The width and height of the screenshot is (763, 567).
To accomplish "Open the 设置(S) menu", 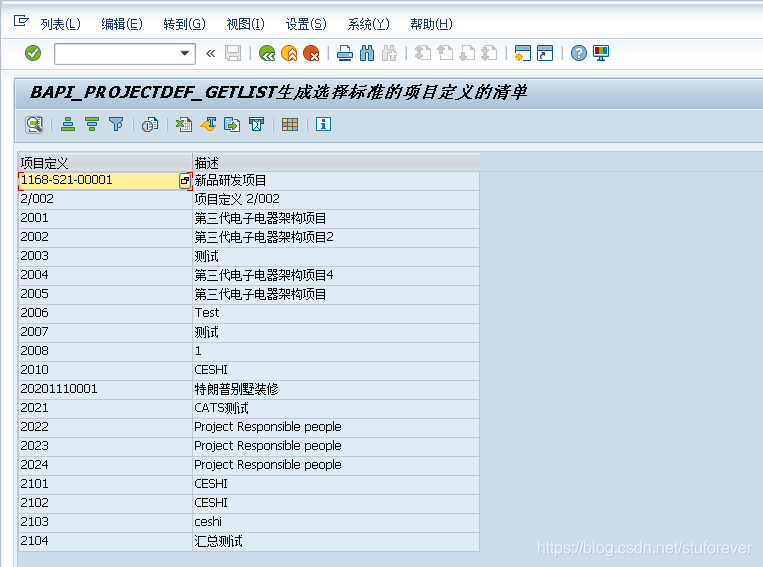I will coord(306,24).
